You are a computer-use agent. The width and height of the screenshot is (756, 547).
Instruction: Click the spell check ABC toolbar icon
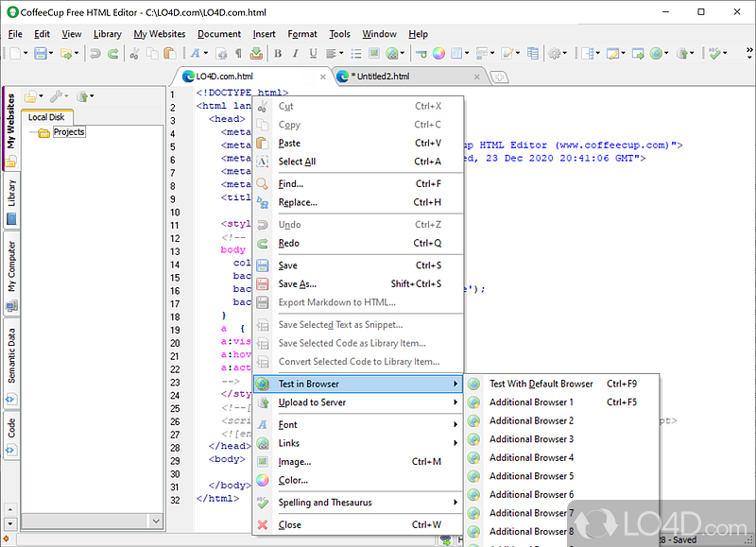[715, 53]
